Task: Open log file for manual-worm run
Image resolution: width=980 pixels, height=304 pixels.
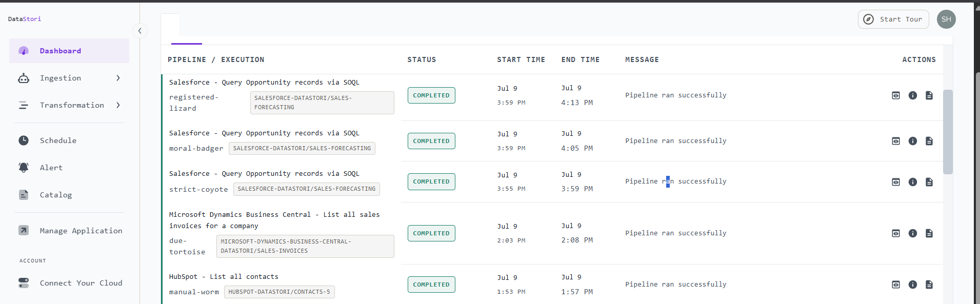Action: point(929,285)
